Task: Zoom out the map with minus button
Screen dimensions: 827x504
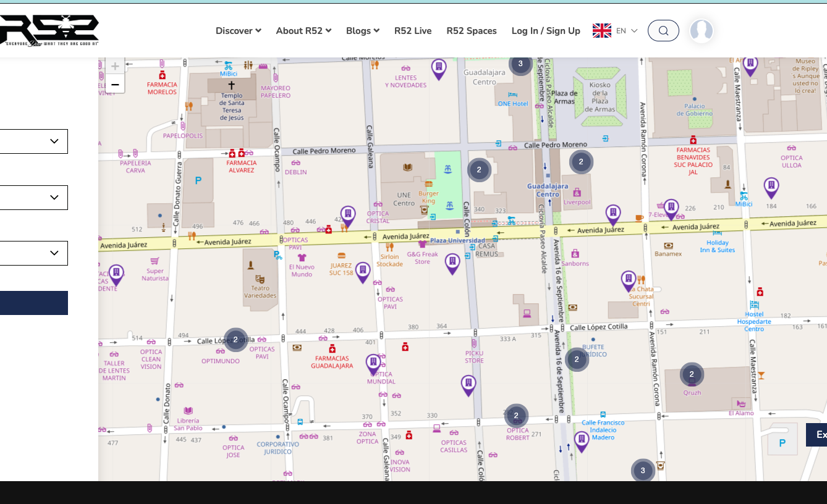Action: tap(115, 85)
